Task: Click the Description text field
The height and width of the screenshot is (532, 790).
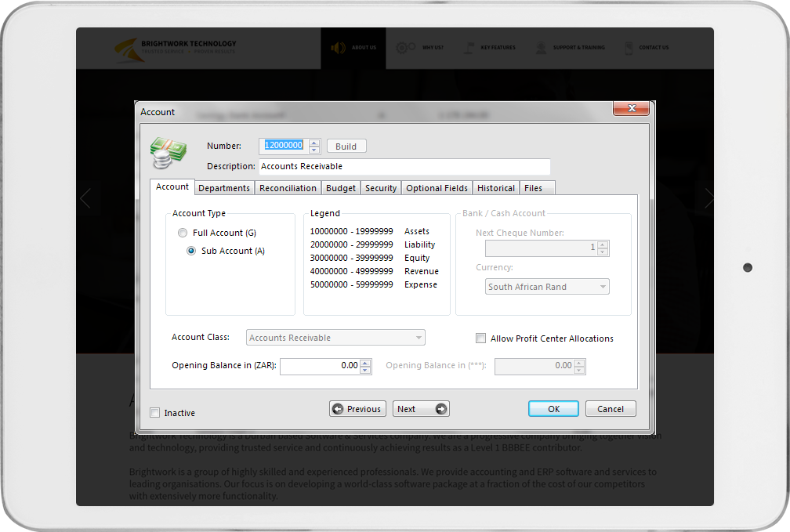Action: 404,166
